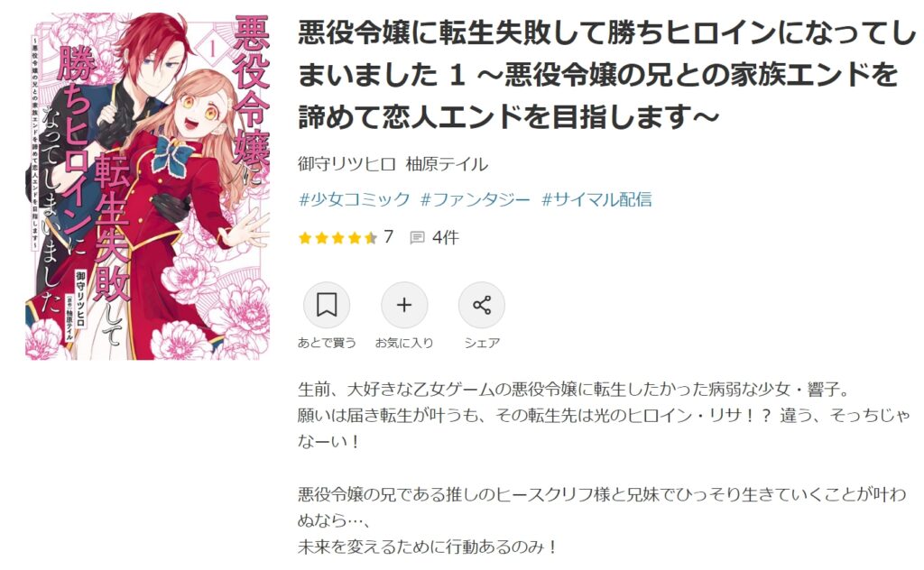View the 4件 reviews count

(446, 237)
